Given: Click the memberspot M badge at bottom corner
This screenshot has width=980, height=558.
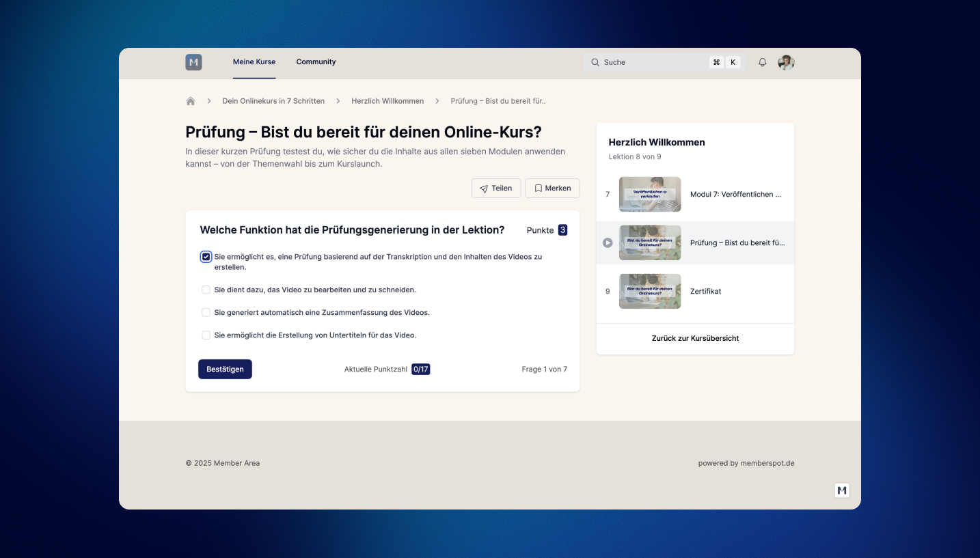Looking at the screenshot, I should click(x=842, y=490).
